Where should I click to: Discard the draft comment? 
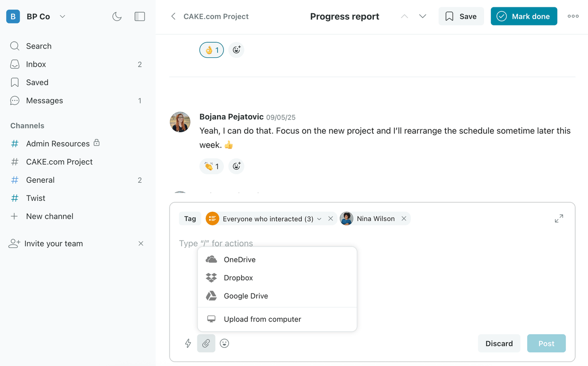click(x=499, y=343)
